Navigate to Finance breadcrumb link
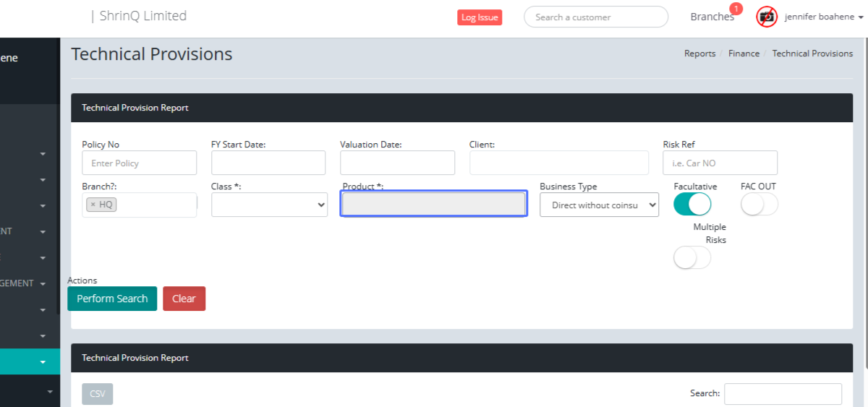Image resolution: width=868 pixels, height=407 pixels. click(744, 53)
